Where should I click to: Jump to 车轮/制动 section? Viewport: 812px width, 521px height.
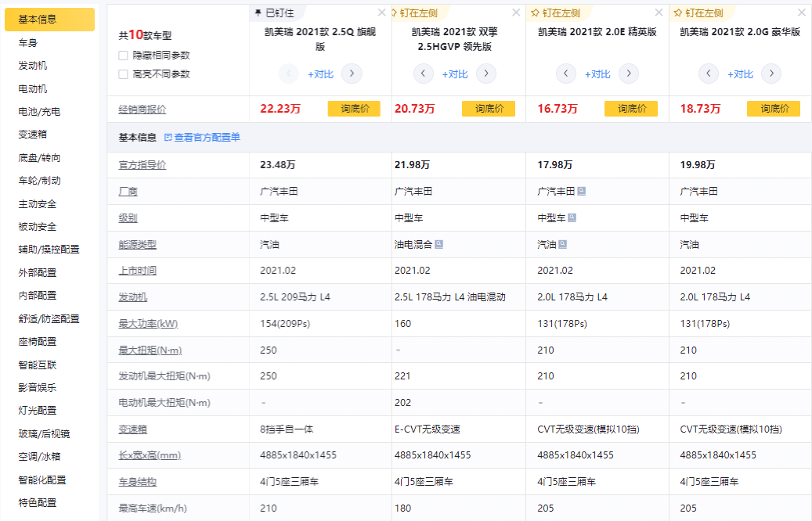point(39,180)
